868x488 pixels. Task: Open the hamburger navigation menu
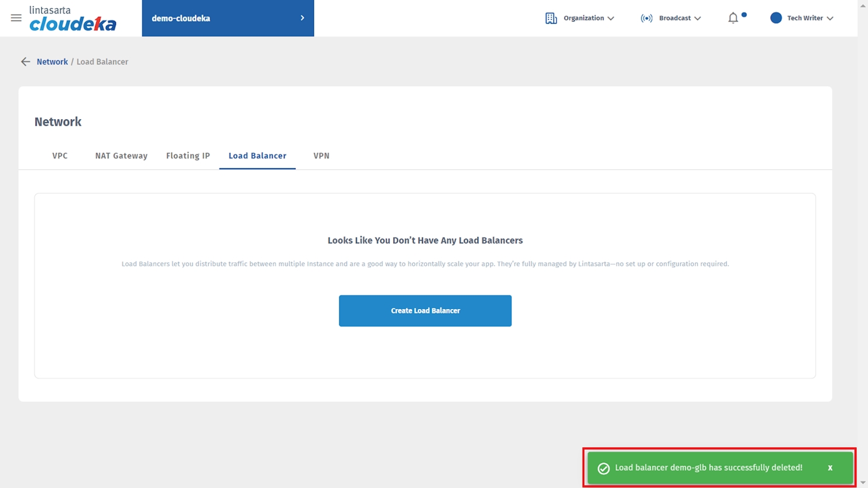tap(16, 18)
